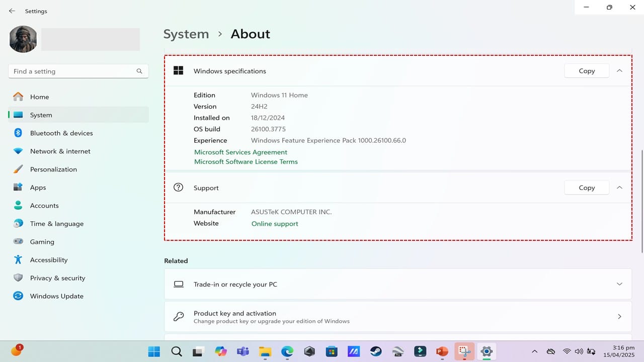The height and width of the screenshot is (362, 644).
Task: Click the Windows logo in Windows specifications
Action: (178, 71)
